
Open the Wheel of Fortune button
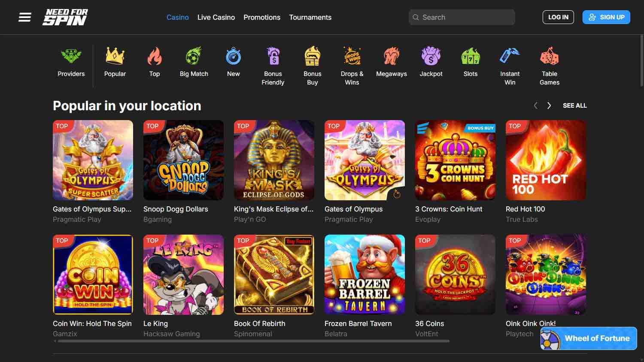(589, 338)
